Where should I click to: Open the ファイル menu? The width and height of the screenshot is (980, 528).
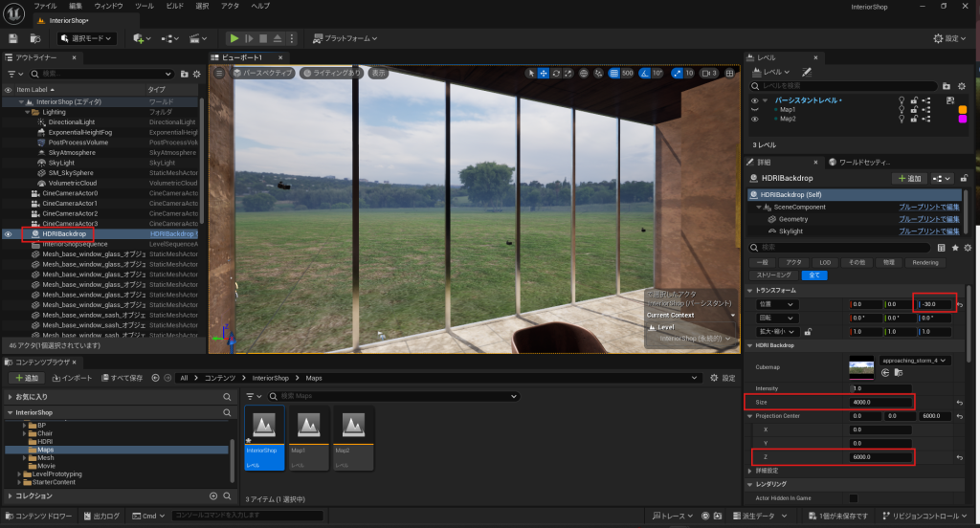(45, 6)
